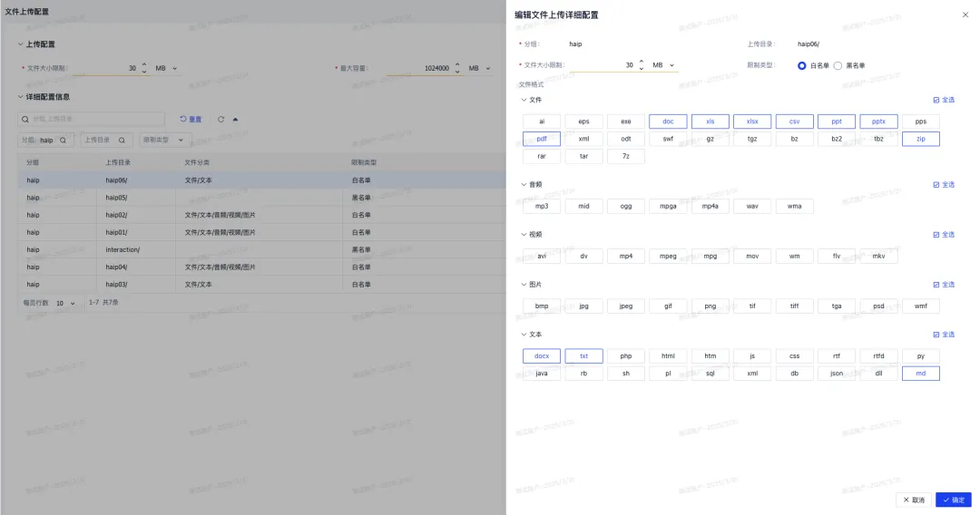Check 全选 for the 文件 section
Image resolution: width=980 pixels, height=515 pixels.
944,100
